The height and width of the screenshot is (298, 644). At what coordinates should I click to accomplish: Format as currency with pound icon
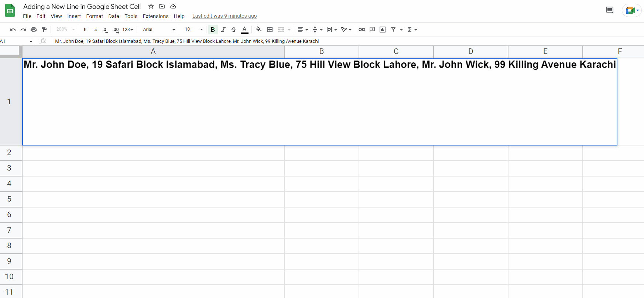coord(85,30)
